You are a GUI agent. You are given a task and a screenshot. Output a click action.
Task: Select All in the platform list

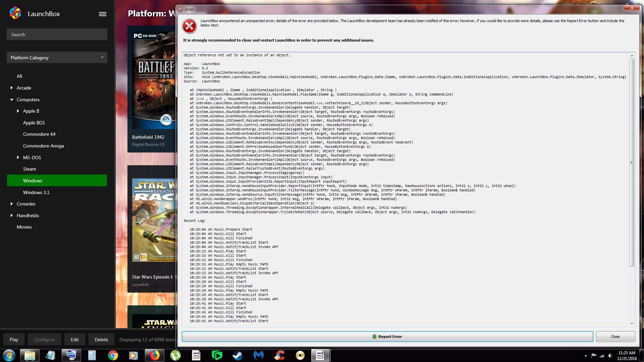[19, 76]
